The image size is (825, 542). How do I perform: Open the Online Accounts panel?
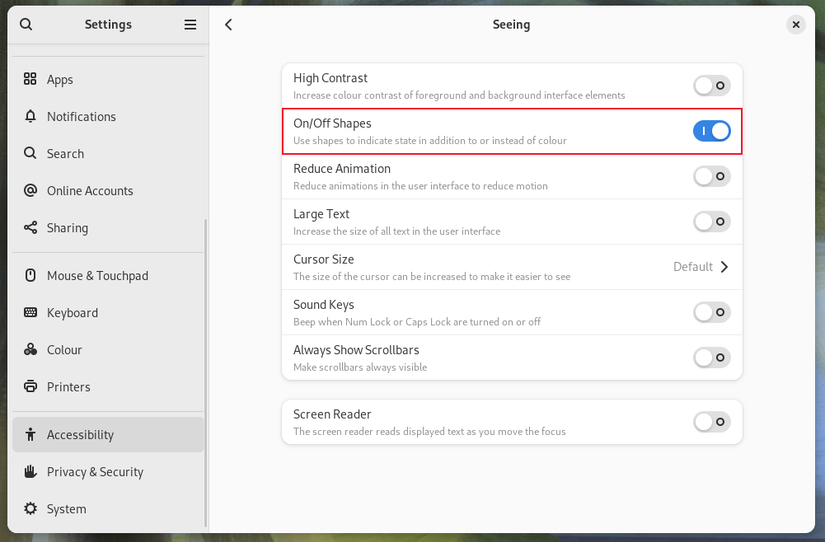click(108, 190)
